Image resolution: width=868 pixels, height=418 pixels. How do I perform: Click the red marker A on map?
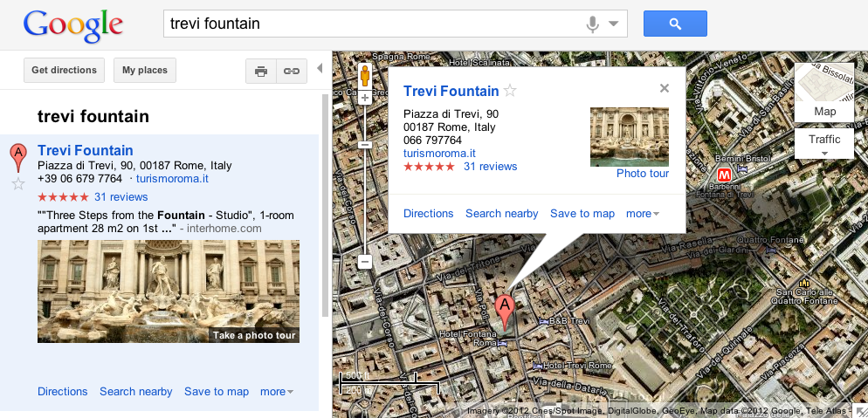[504, 311]
